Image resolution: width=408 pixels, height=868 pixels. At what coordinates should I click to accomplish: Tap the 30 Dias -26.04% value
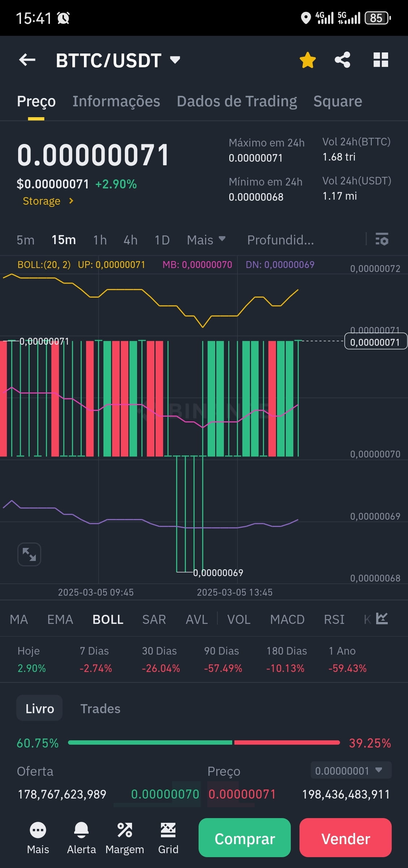[x=161, y=668]
